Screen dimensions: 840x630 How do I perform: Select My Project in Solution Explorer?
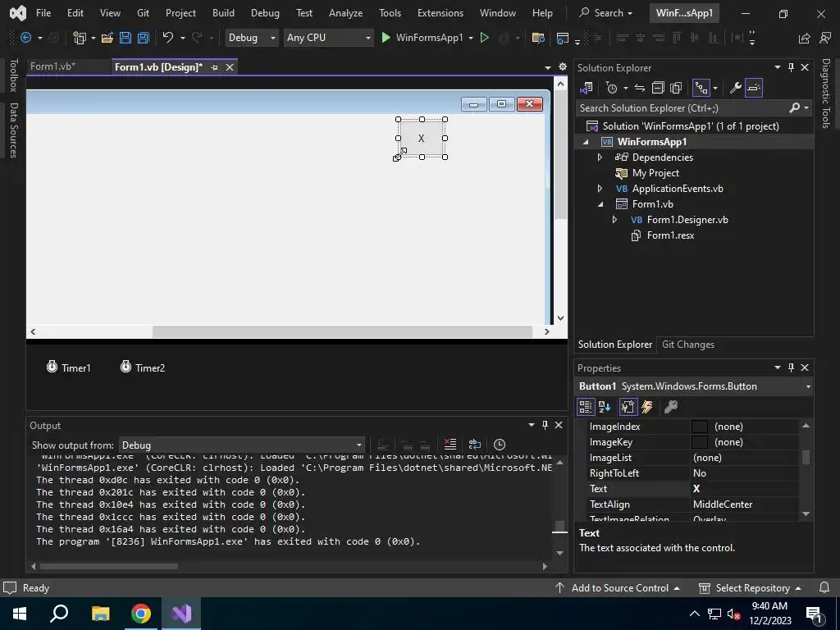pos(655,173)
